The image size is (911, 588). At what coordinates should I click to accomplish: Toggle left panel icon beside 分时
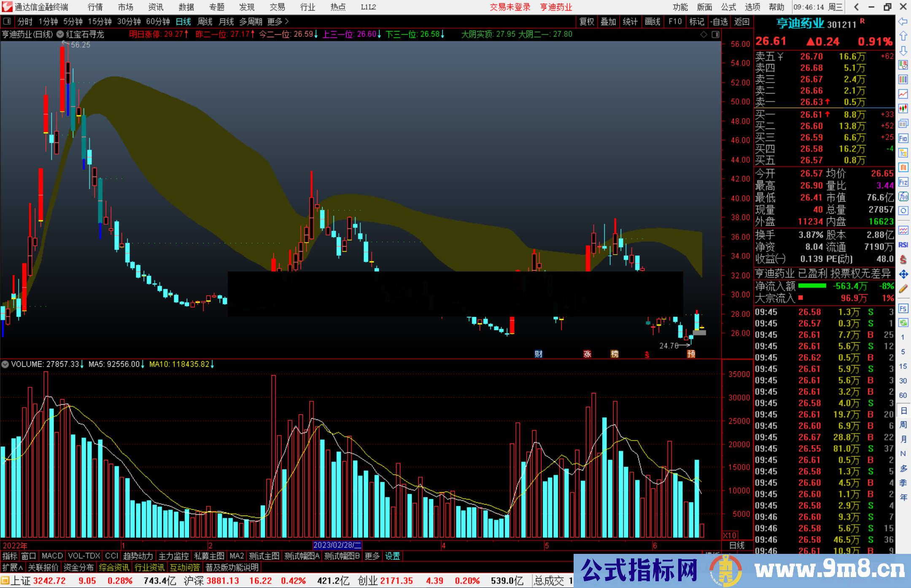(7, 21)
